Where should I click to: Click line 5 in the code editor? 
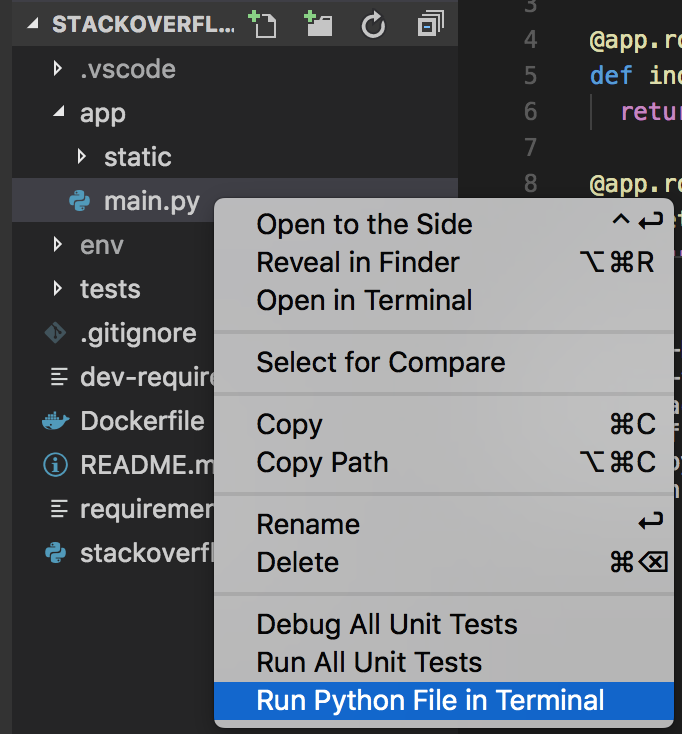click(620, 75)
